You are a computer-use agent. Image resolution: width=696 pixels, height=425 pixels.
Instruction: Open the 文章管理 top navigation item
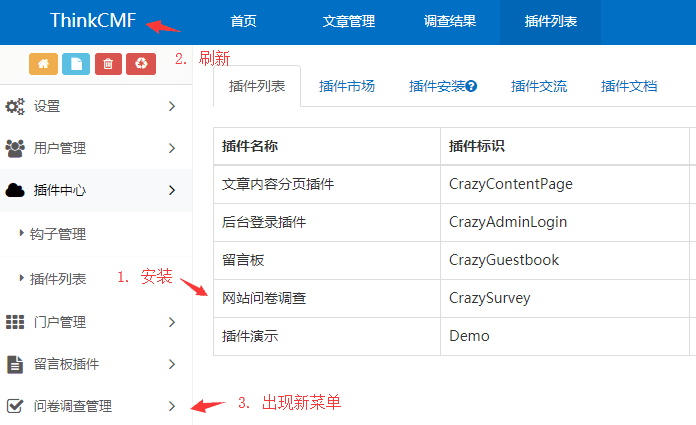pyautogui.click(x=349, y=21)
